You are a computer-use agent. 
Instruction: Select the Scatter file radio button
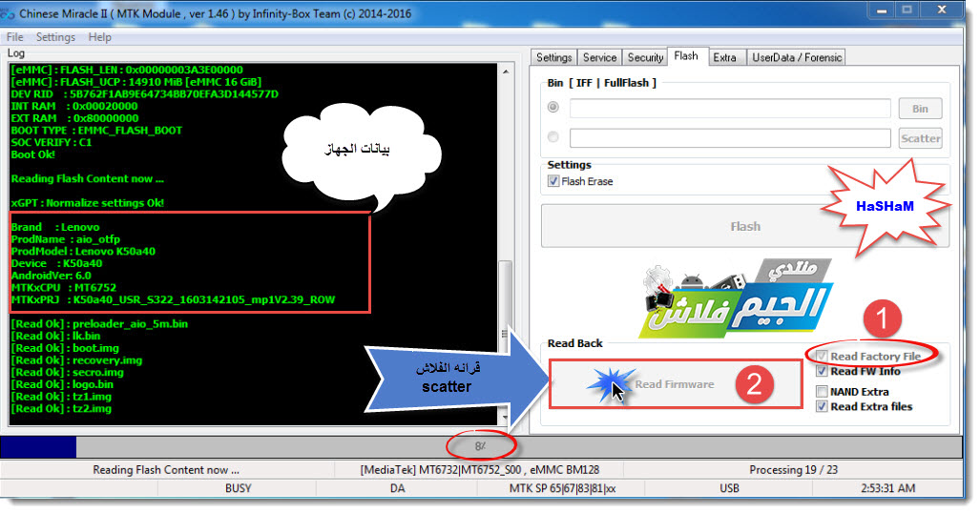pos(553,137)
